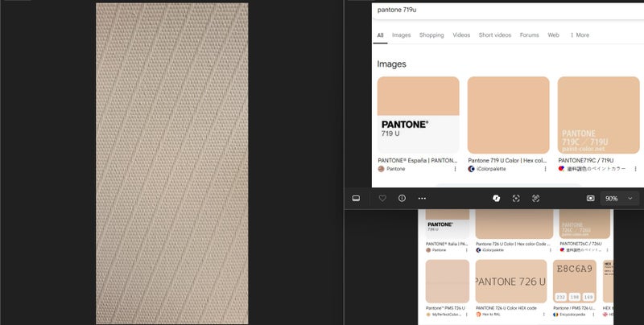Switch to the Videos search tab
The width and height of the screenshot is (644, 325).
[x=461, y=35]
